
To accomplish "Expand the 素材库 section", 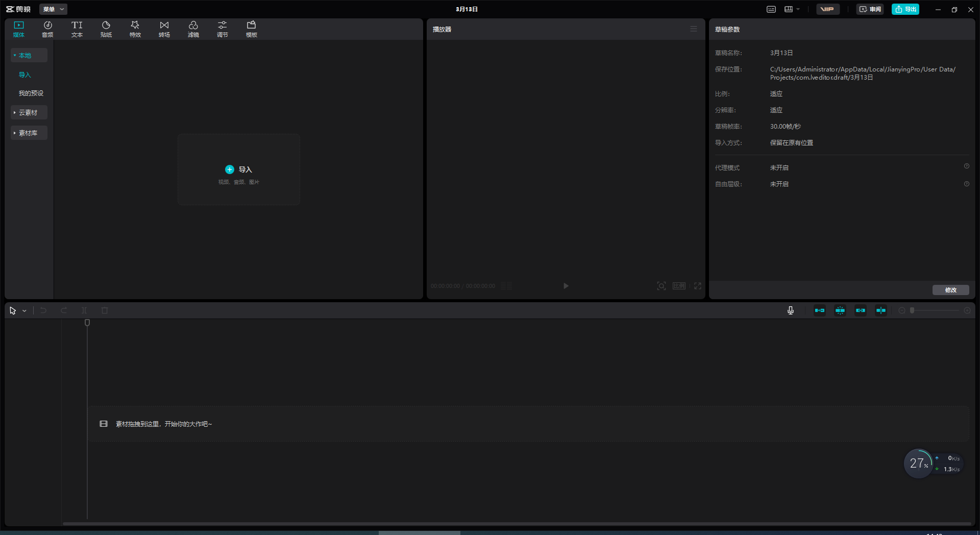I will (x=29, y=133).
